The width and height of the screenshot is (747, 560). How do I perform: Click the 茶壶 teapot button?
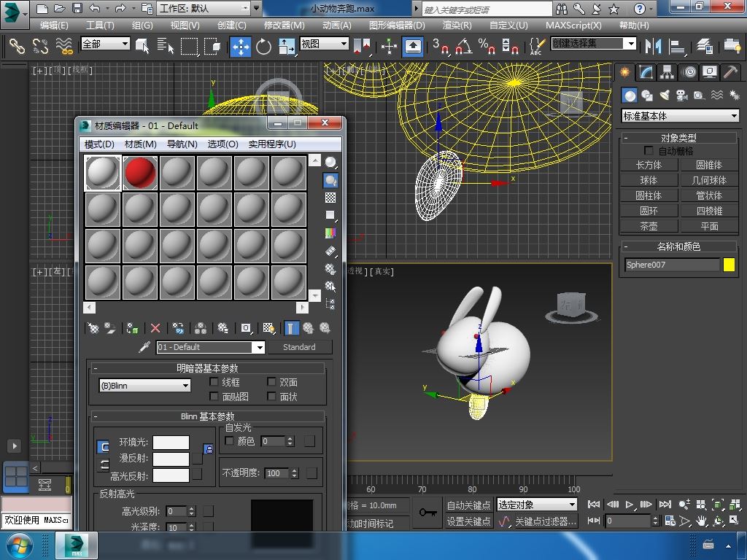click(649, 226)
